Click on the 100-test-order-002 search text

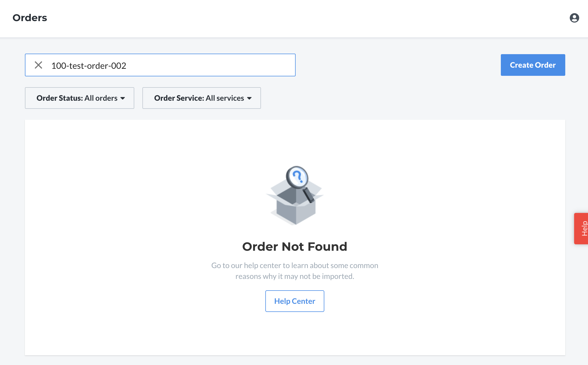coord(89,66)
